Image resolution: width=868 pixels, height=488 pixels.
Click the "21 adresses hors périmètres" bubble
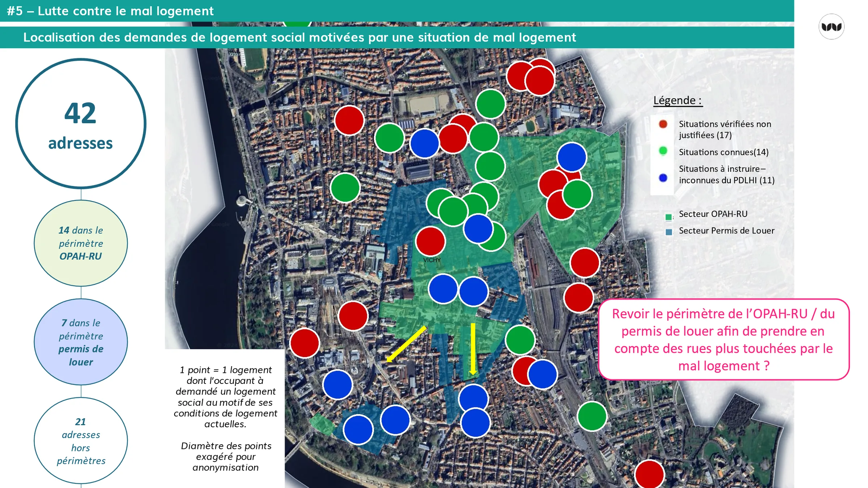81,441
